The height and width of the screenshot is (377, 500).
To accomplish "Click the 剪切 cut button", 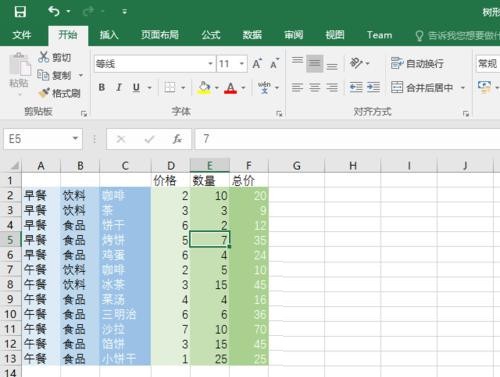I will click(x=54, y=57).
